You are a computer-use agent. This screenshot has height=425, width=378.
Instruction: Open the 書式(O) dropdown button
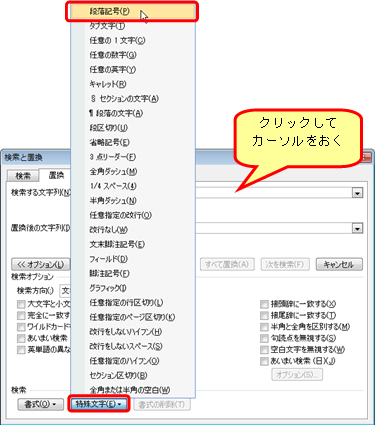tap(40, 405)
